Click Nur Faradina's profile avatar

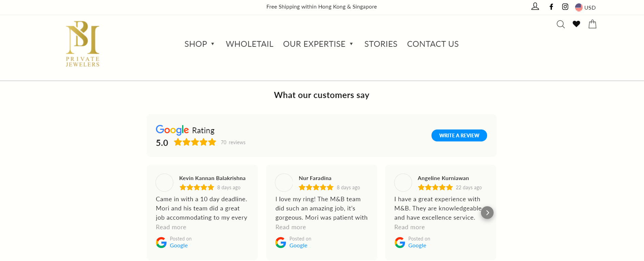pos(284,182)
